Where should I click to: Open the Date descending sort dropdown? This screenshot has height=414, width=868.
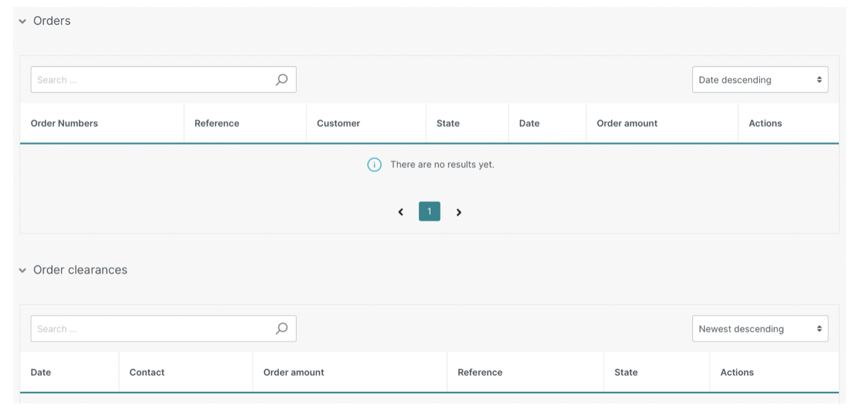coord(760,80)
